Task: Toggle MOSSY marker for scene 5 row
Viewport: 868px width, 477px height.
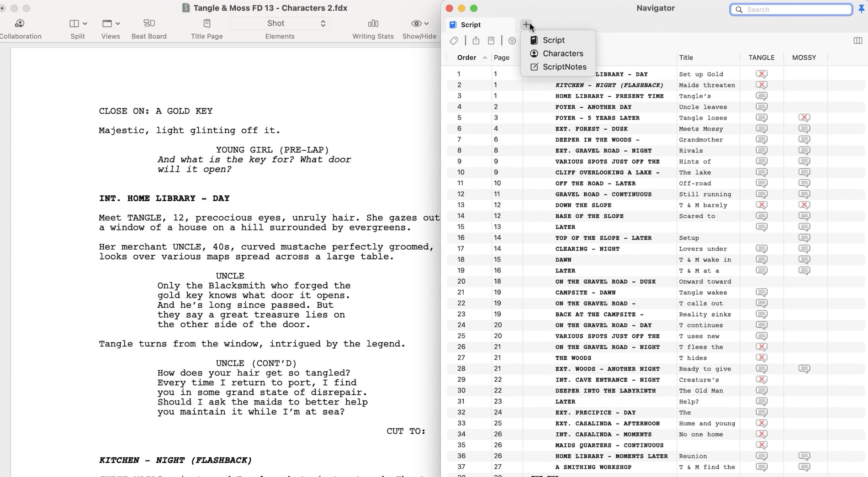Action: [804, 118]
